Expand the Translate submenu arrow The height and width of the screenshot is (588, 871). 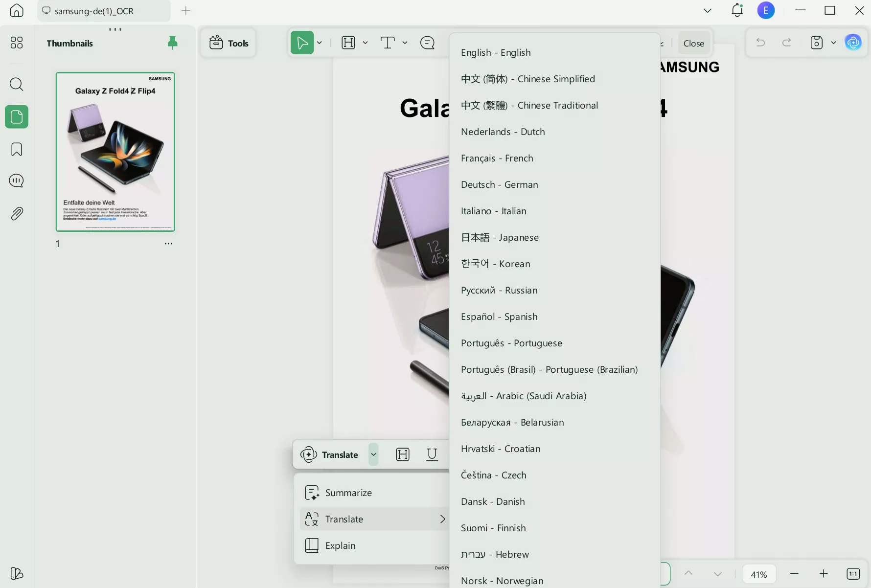click(442, 519)
